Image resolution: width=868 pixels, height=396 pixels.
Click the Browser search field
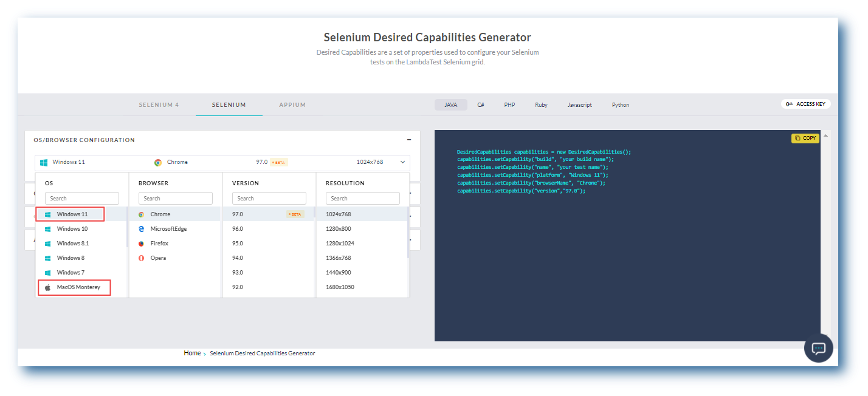[x=176, y=199]
